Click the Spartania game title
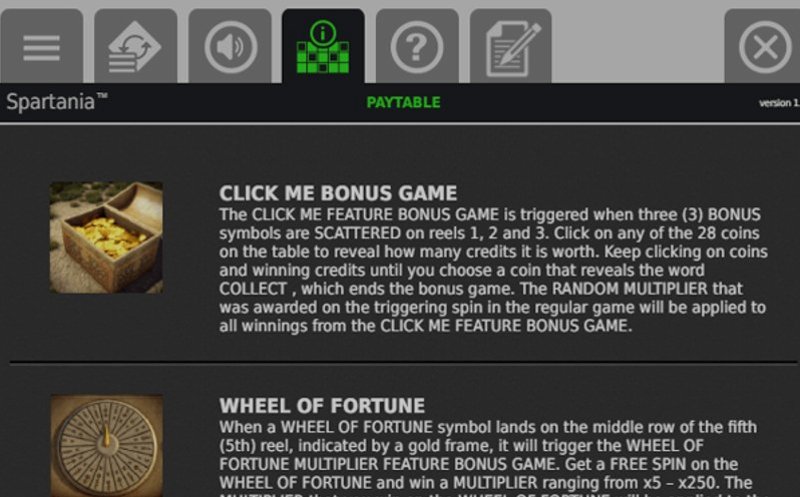 (57, 102)
